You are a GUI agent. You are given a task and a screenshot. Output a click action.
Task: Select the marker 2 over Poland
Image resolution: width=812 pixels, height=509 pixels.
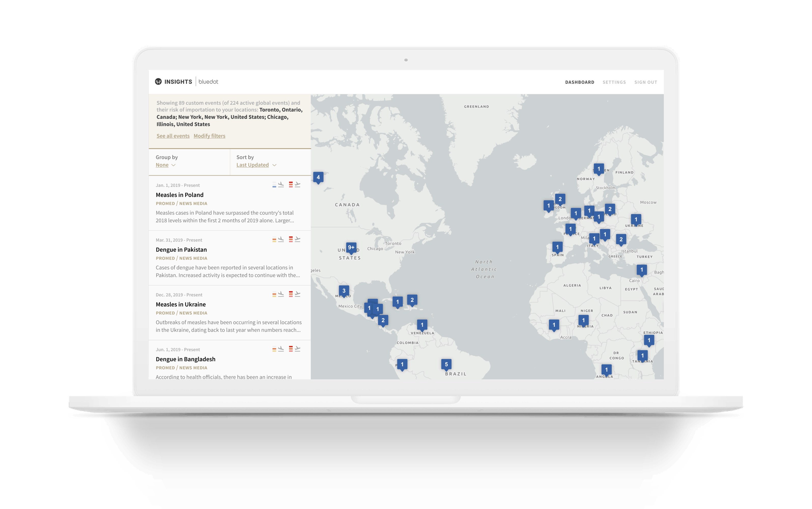(x=610, y=210)
